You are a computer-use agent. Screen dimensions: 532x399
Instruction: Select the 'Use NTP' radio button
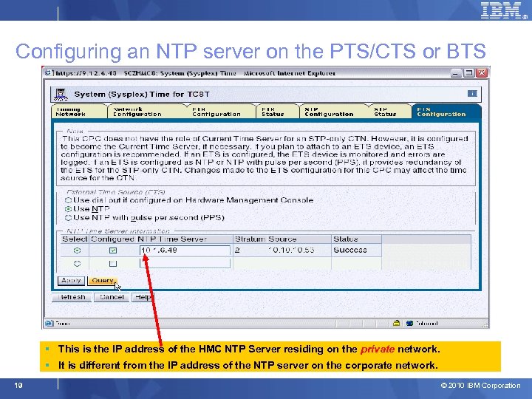coord(68,209)
